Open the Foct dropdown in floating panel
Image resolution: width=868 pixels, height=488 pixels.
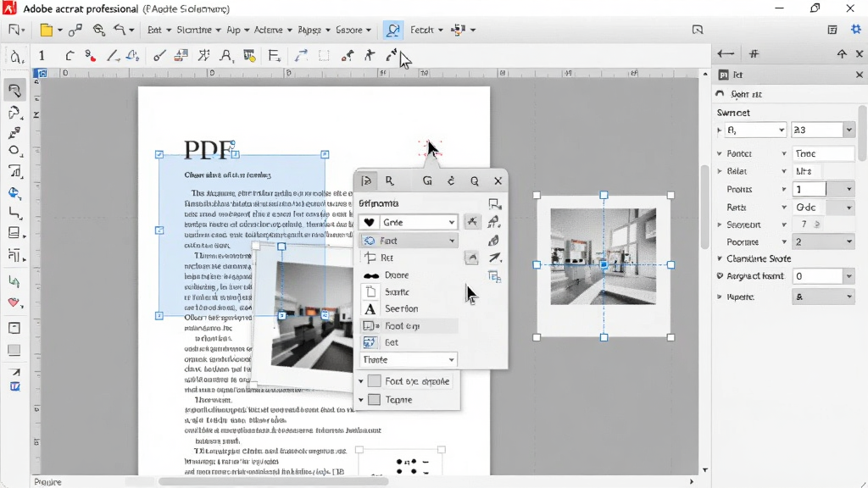pos(408,241)
